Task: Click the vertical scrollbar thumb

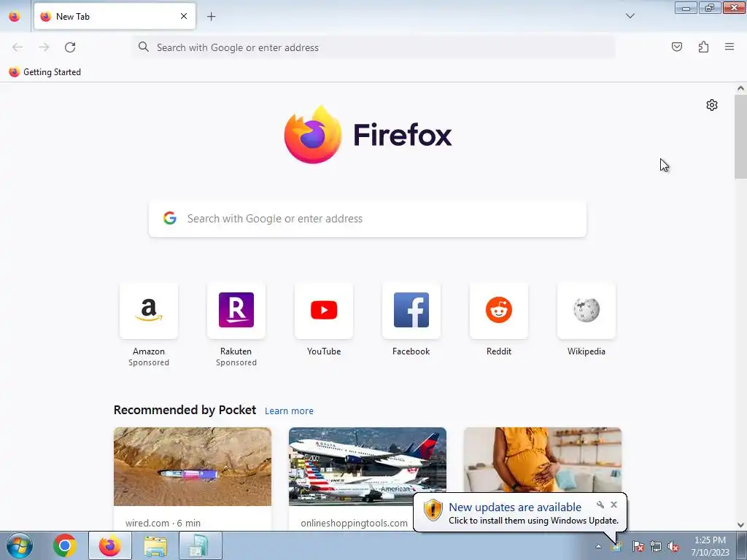Action: [740, 137]
